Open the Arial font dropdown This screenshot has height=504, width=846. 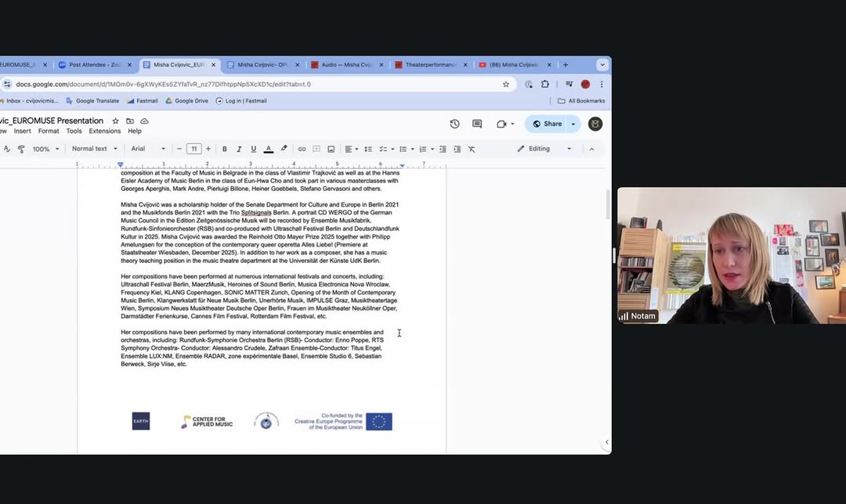click(148, 149)
